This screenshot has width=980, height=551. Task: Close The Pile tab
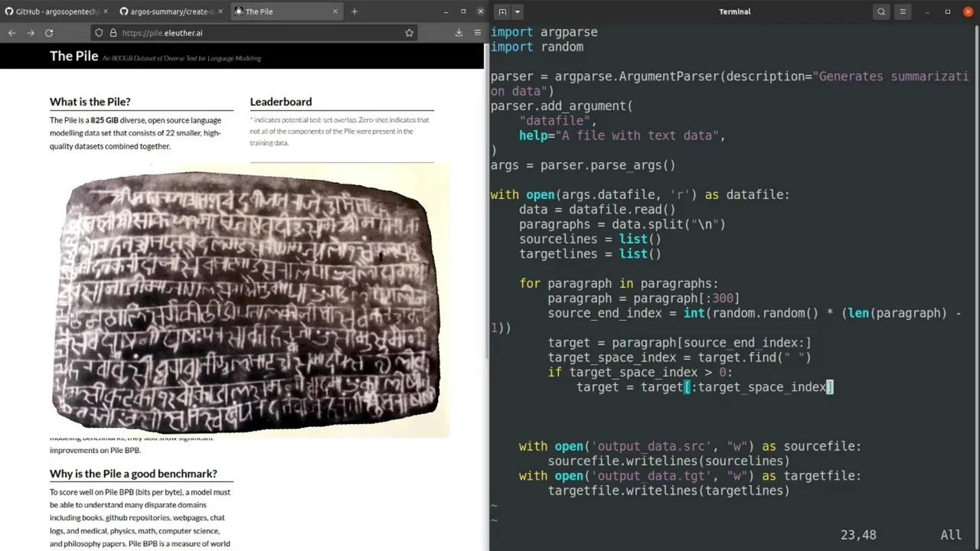click(x=335, y=11)
